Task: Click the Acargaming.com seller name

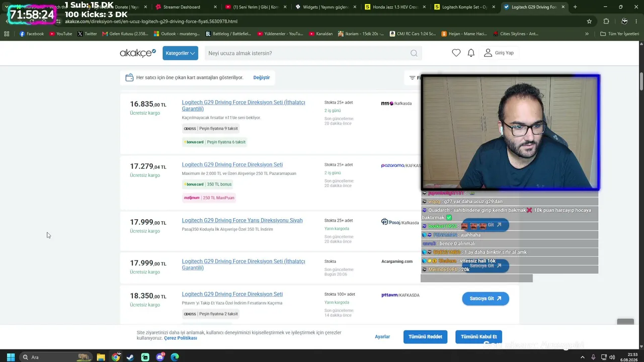Action: pos(397,261)
